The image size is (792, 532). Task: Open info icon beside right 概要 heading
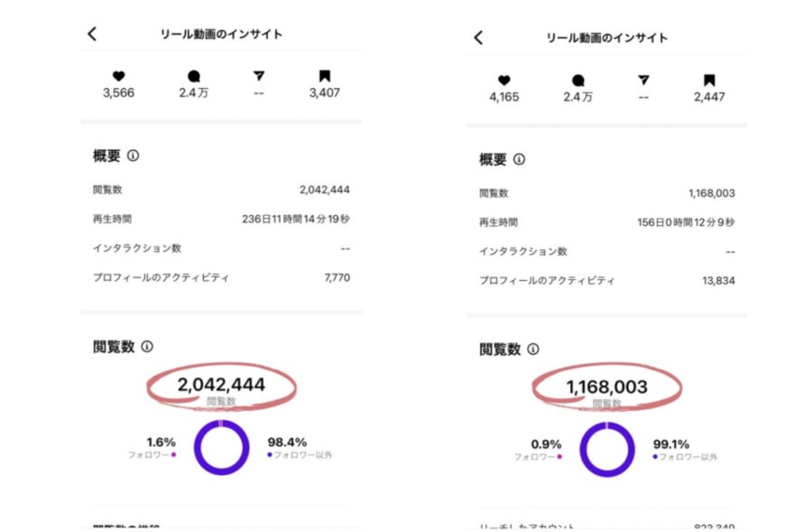pos(519,159)
